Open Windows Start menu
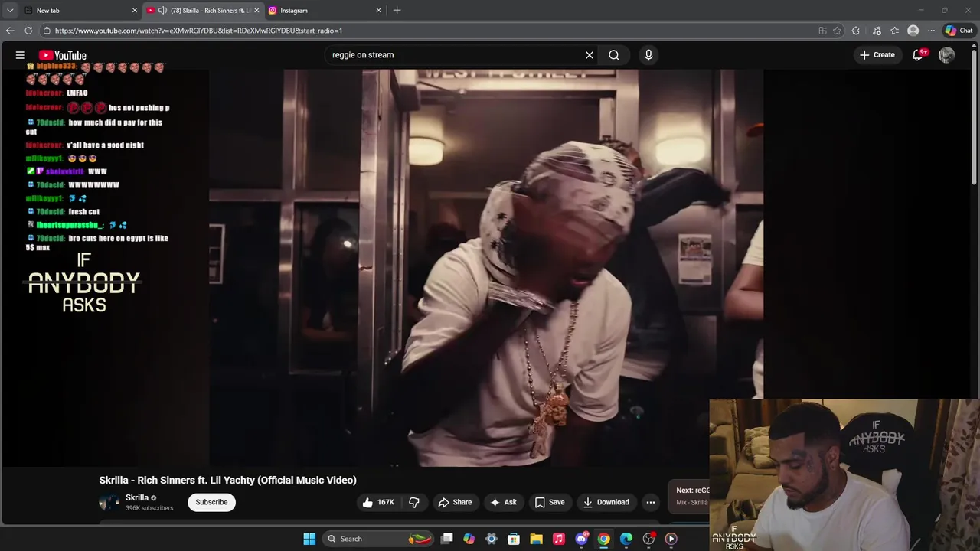 309,539
